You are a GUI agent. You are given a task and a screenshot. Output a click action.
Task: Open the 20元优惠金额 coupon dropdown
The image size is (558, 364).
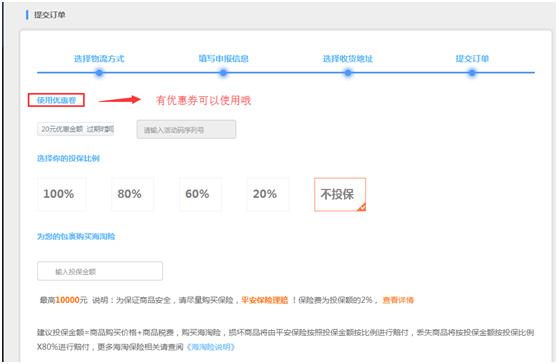point(75,129)
